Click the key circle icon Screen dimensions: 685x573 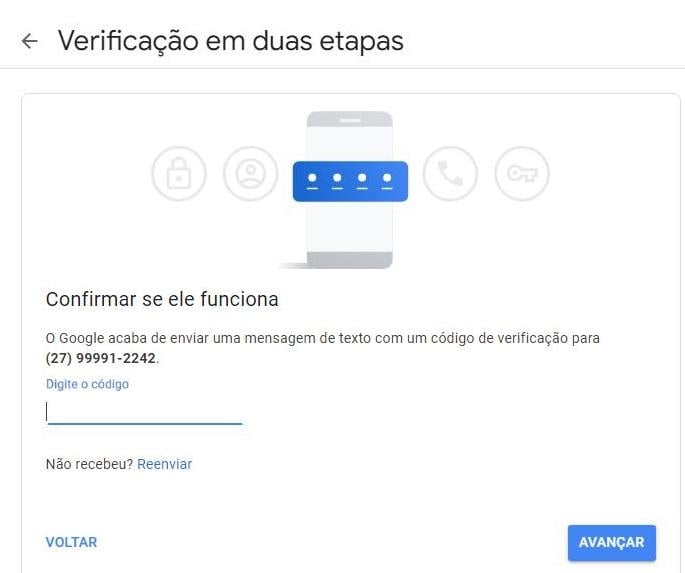click(522, 173)
